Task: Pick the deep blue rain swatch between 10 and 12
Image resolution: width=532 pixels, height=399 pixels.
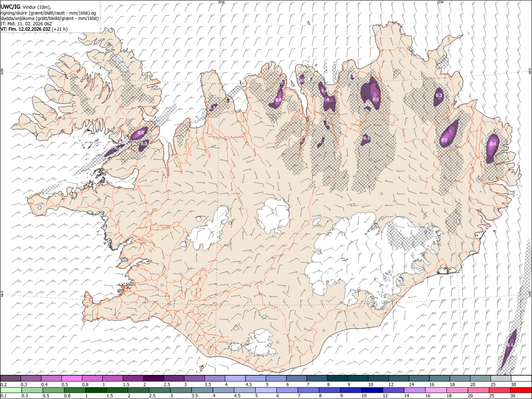Action: coord(372,390)
